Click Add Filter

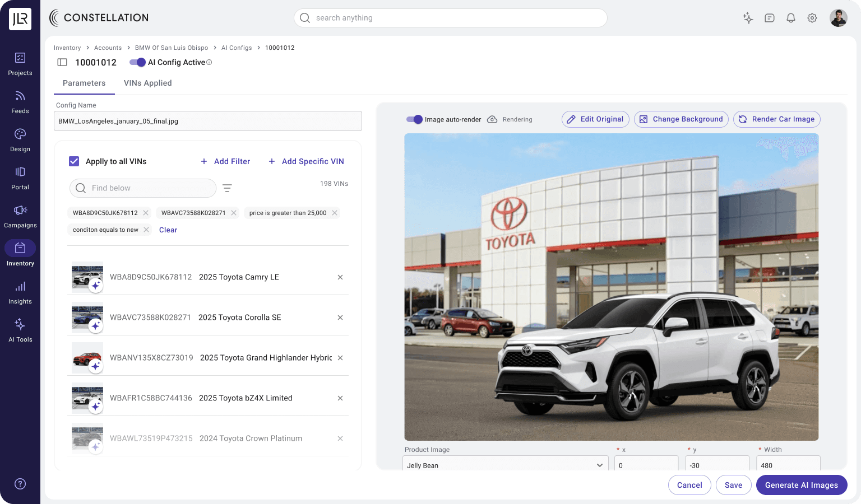pos(225,161)
